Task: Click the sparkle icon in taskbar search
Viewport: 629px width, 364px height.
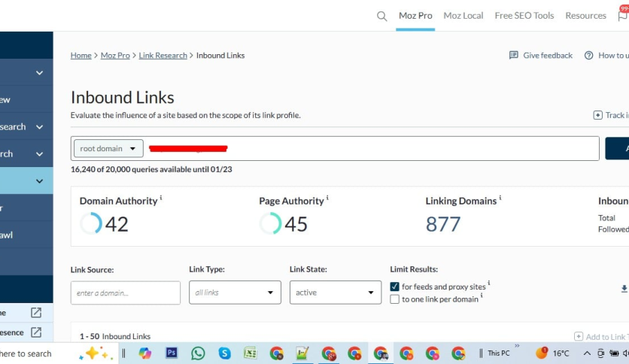Action: click(96, 353)
